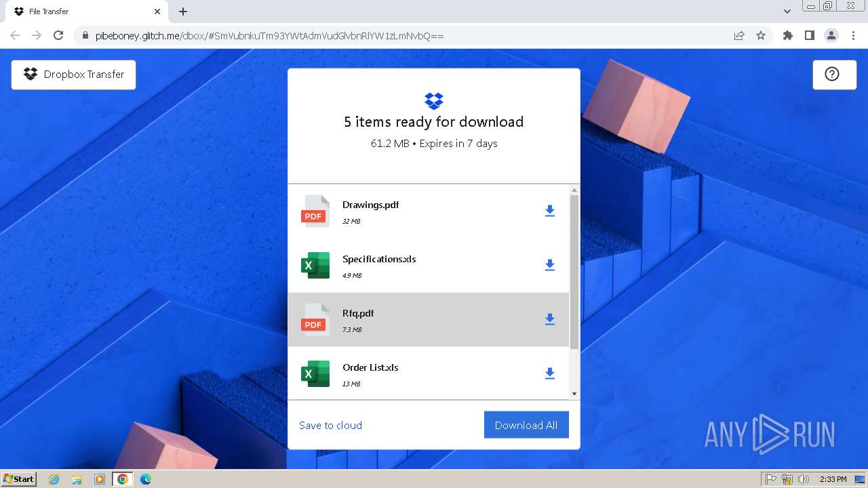
Task: Click the Dropbox logo above the download heading
Action: click(434, 101)
